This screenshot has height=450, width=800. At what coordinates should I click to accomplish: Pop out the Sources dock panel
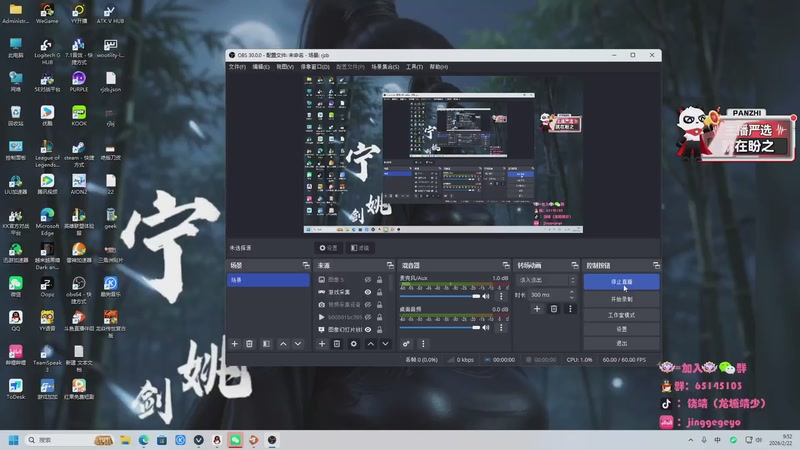(390, 265)
